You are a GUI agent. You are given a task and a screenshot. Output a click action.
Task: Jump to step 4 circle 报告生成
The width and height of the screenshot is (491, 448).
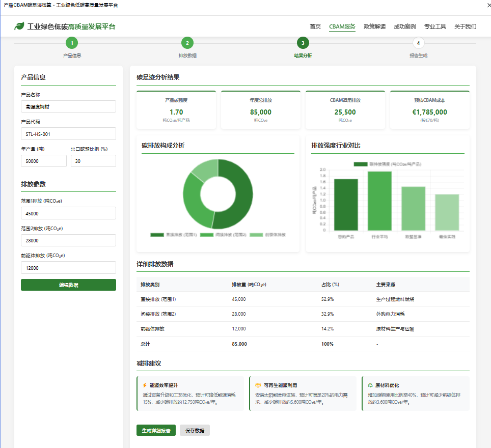(x=418, y=43)
